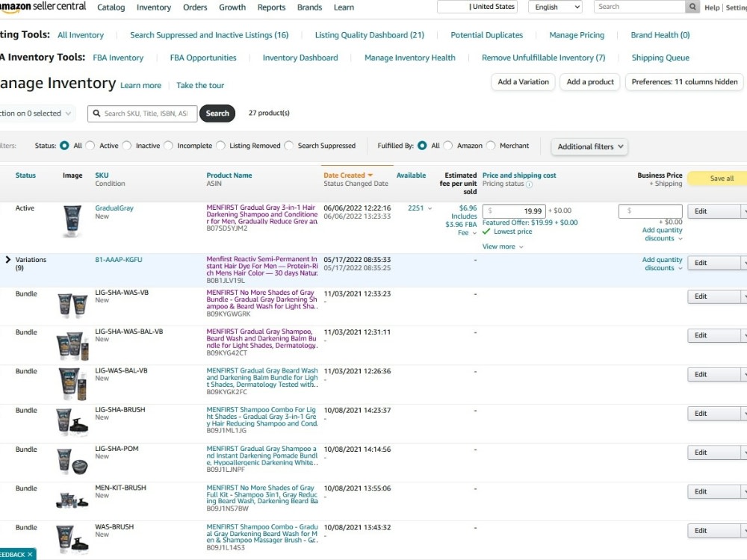The height and width of the screenshot is (560, 747).
Task: Click Add a product button
Action: 590,82
